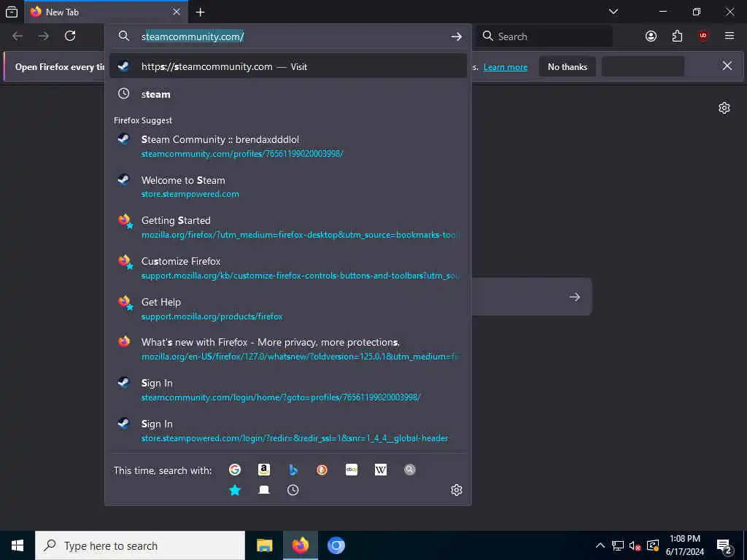Search this time with eBay
Screen dimensions: 747x560
(x=351, y=470)
